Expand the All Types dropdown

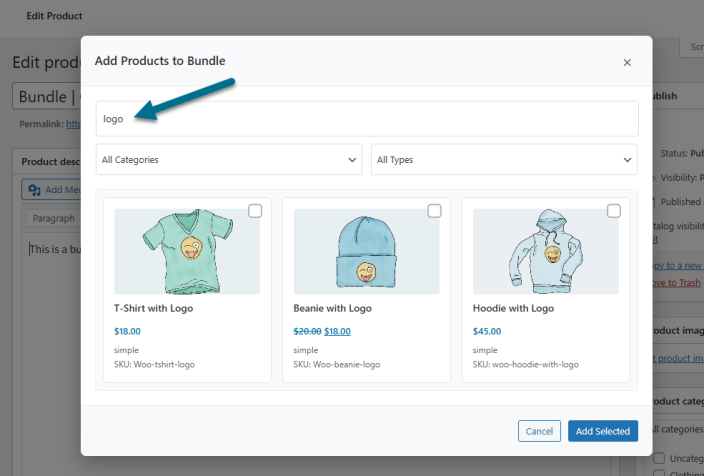click(x=504, y=159)
